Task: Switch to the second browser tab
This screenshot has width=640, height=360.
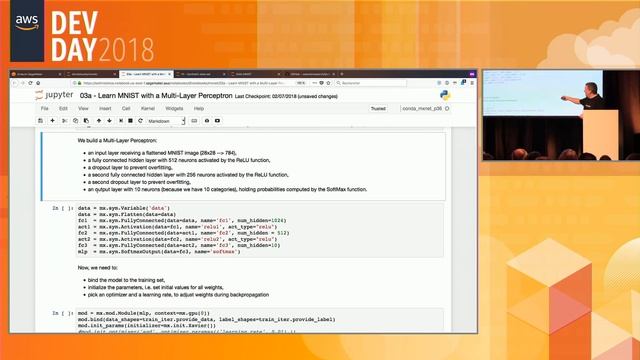Action: tap(91, 74)
